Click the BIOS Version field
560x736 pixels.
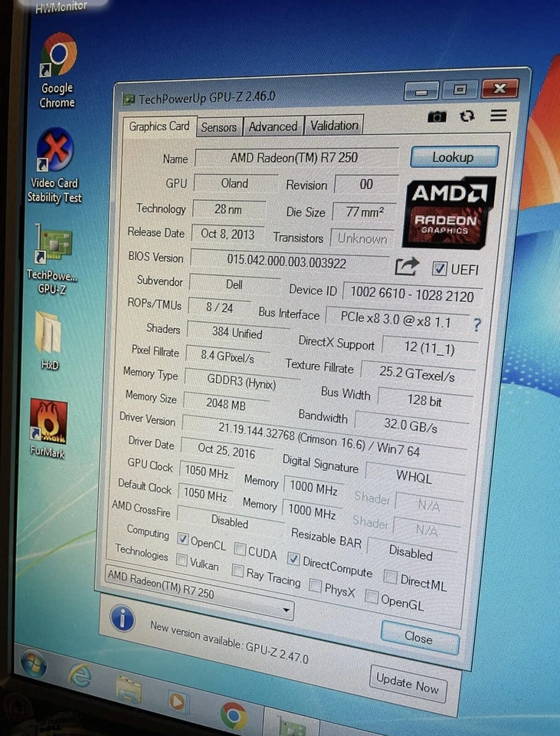pyautogui.click(x=289, y=261)
